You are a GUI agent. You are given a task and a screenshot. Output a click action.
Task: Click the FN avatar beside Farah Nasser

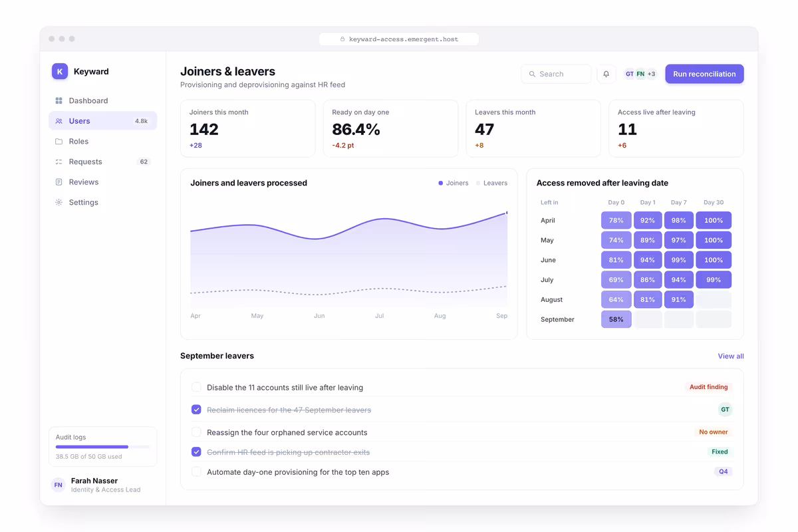59,485
